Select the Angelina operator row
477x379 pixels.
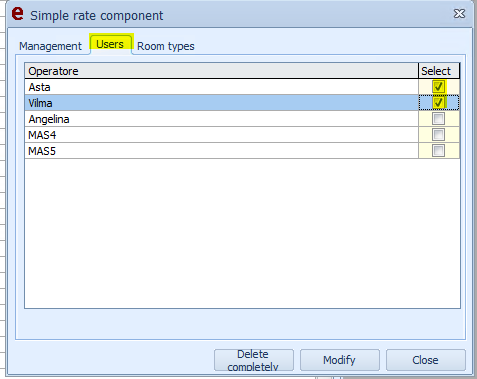(221, 119)
